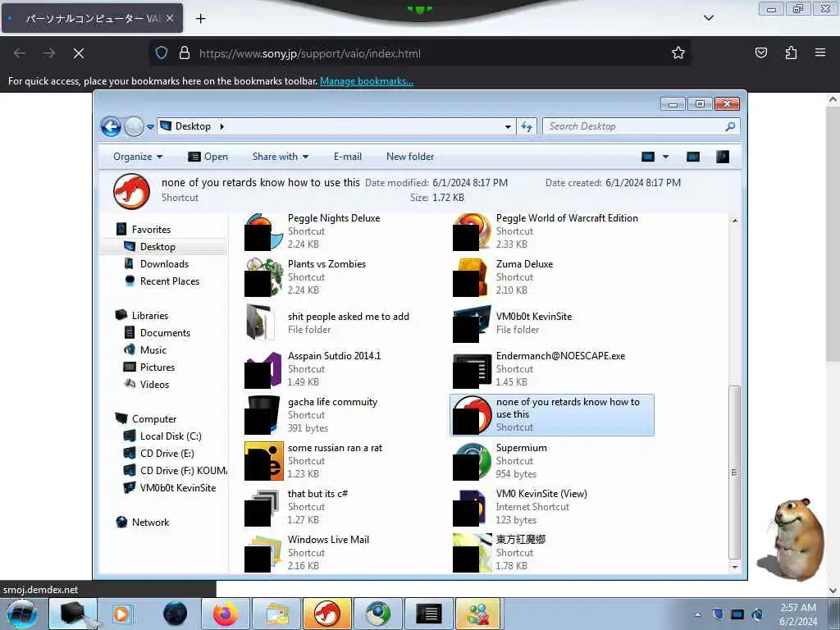Screen dimensions: 840x630
Task: Click the E-mail toolbar button
Action: [348, 157]
